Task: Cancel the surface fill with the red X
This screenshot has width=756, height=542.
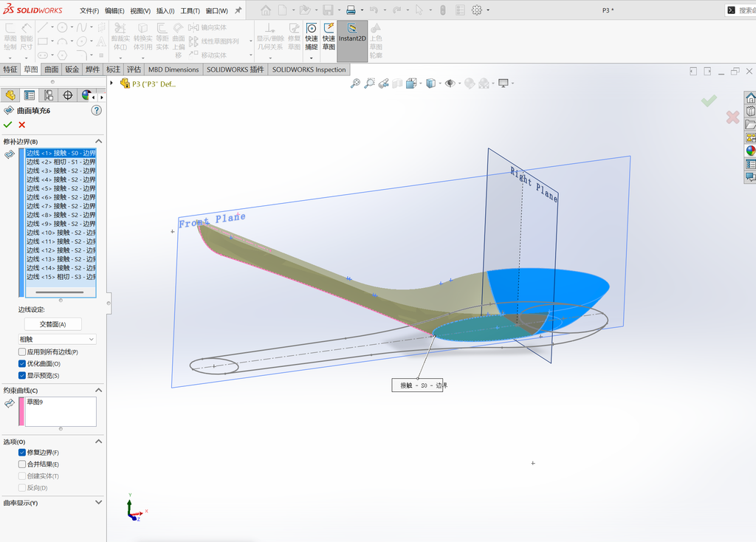Action: [21, 125]
